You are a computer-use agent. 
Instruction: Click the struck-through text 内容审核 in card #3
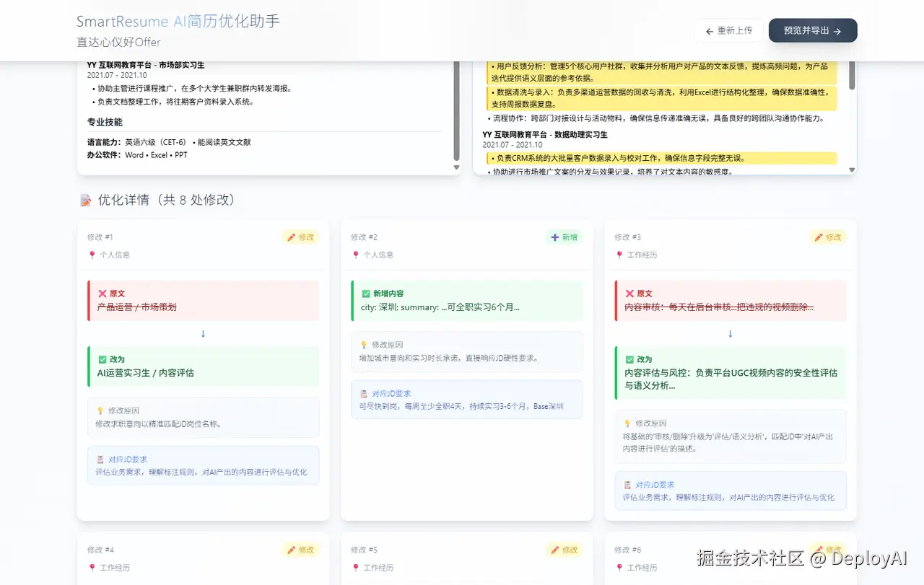pos(719,307)
